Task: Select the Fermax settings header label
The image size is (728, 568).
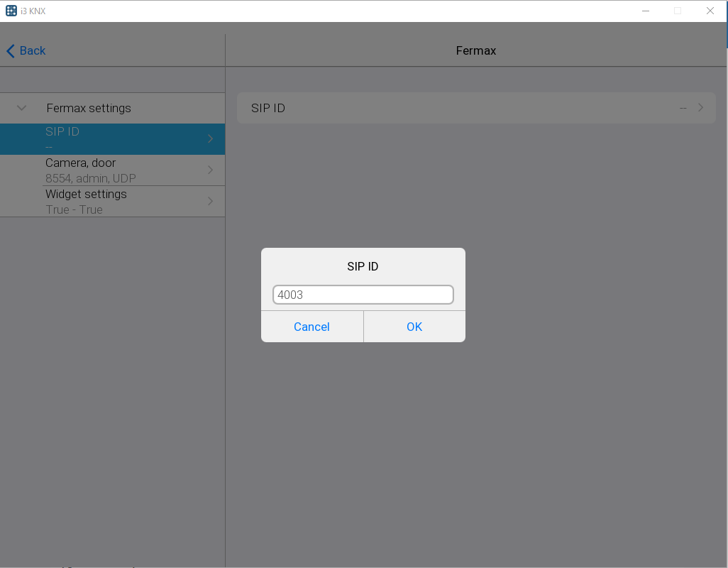Action: [x=89, y=108]
